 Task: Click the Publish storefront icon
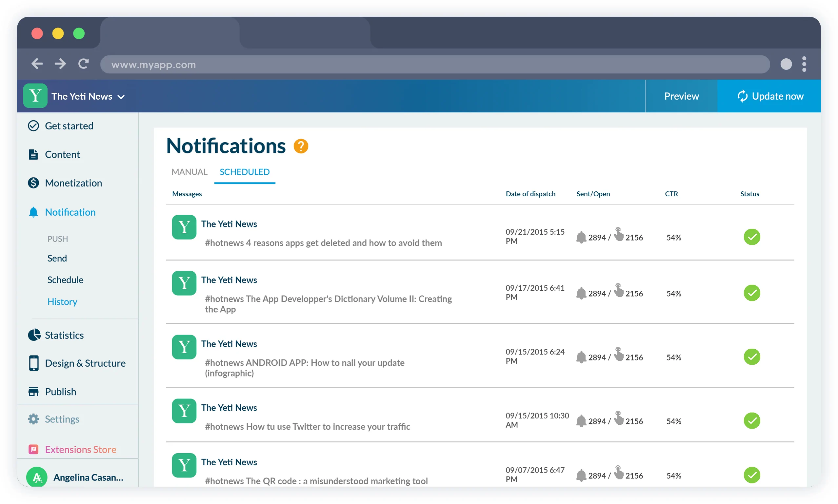[x=33, y=392]
